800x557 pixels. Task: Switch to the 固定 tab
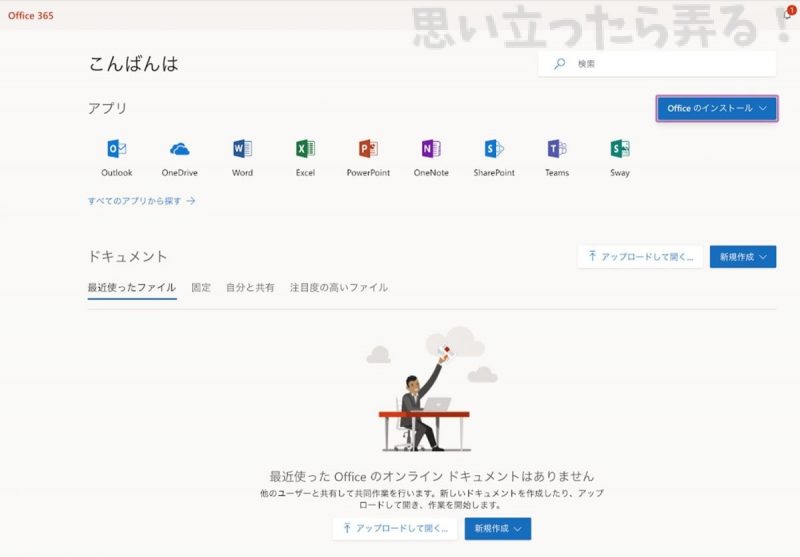tap(201, 288)
